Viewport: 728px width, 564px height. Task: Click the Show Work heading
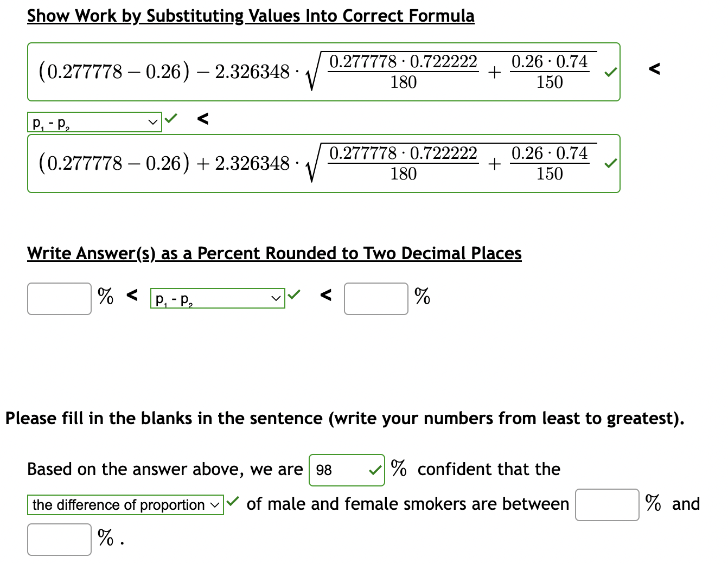(x=250, y=15)
